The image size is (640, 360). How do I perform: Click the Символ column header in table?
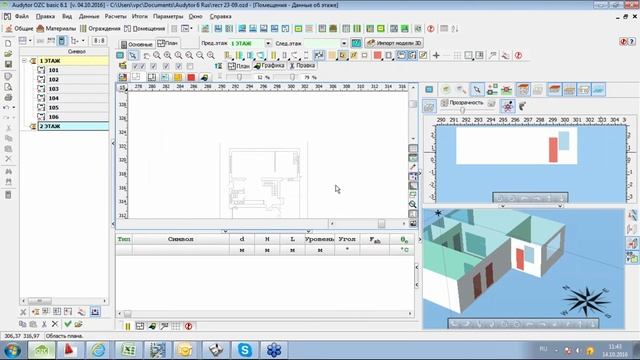tap(181, 239)
